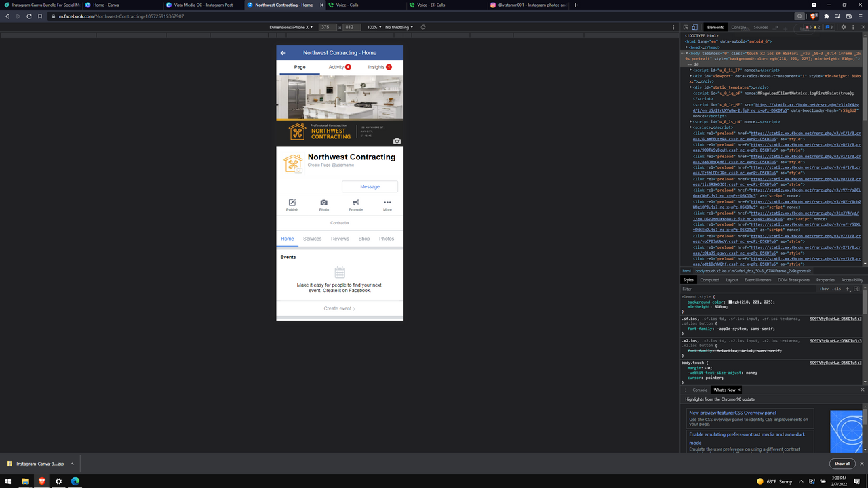Click the background-color rgb color swatch
Image resolution: width=868 pixels, height=488 pixels.
(x=731, y=302)
